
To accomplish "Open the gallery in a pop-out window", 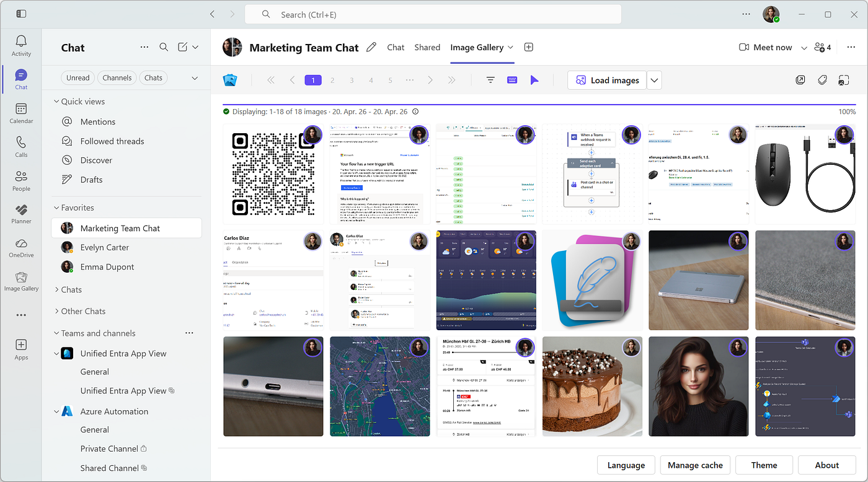I will click(x=801, y=80).
